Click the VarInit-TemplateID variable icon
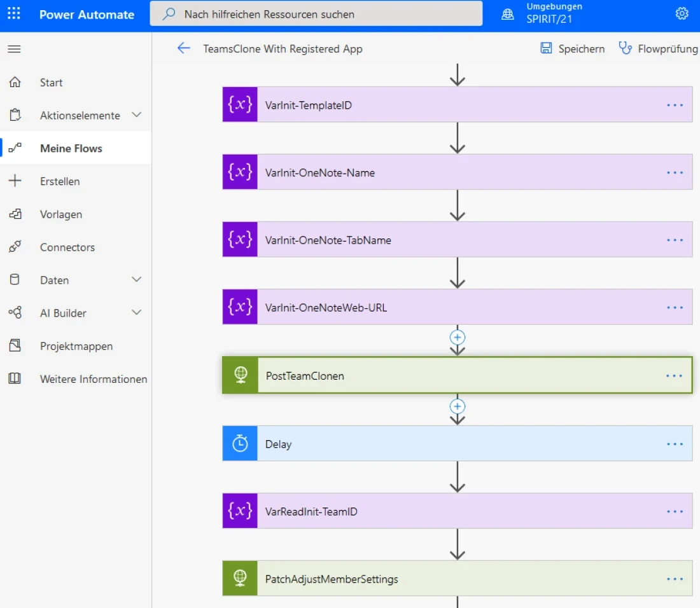Viewport: 700px width, 608px height. coord(240,105)
